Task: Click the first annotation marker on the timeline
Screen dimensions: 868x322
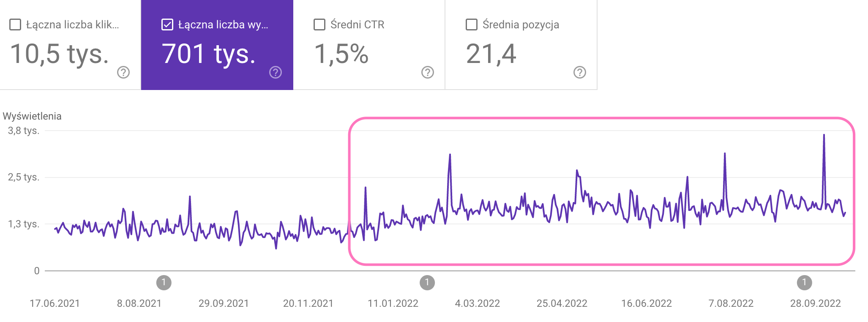Action: click(164, 283)
